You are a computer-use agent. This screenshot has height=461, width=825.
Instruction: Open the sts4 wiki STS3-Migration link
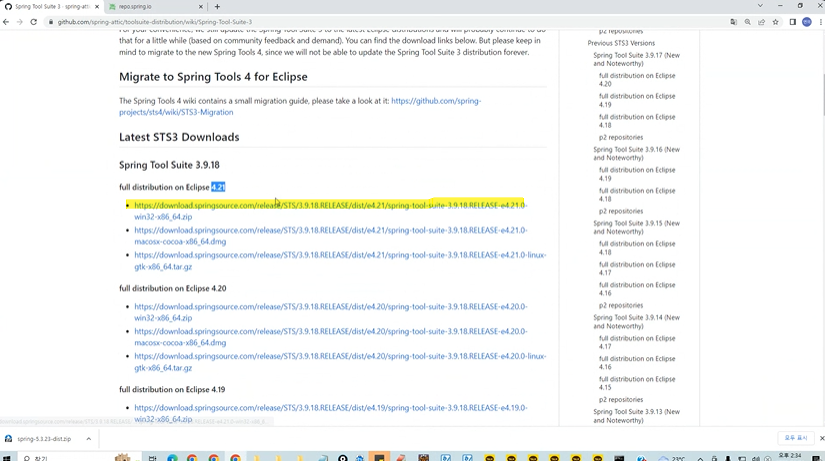click(x=300, y=106)
